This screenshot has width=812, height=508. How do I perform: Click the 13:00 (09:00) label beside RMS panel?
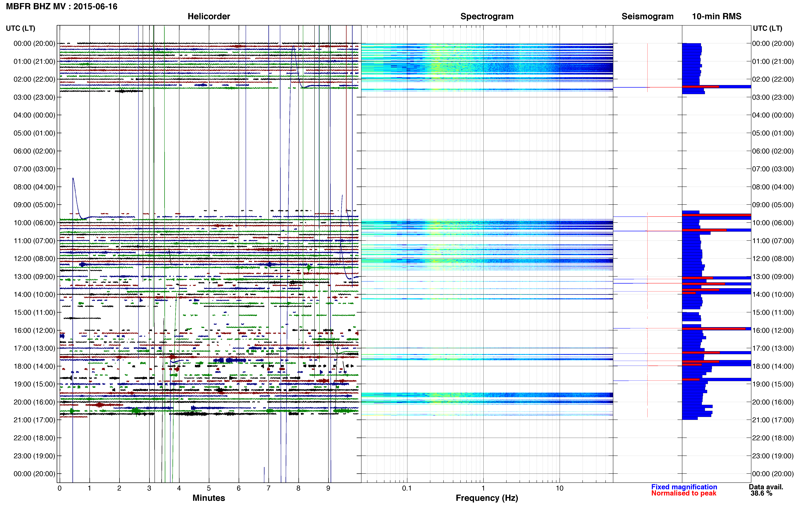pyautogui.click(x=773, y=277)
